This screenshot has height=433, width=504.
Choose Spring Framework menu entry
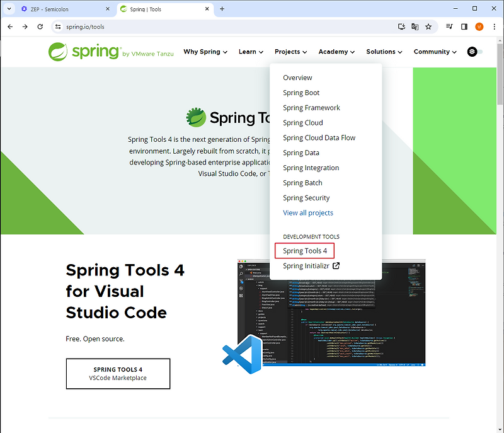pyautogui.click(x=311, y=108)
